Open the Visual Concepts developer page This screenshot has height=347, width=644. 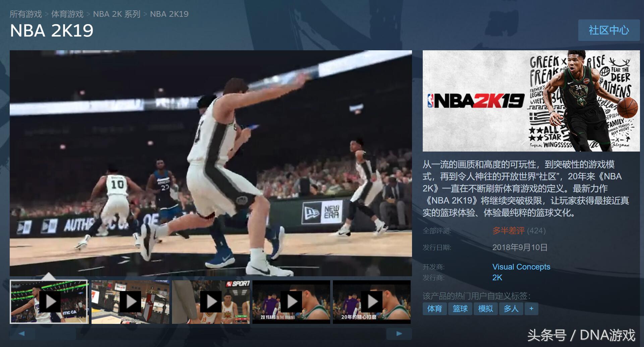(521, 267)
